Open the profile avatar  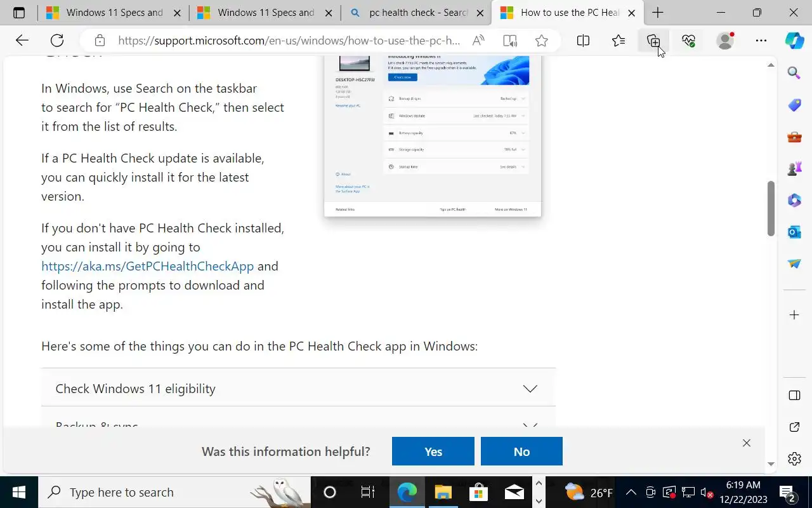[x=725, y=41]
